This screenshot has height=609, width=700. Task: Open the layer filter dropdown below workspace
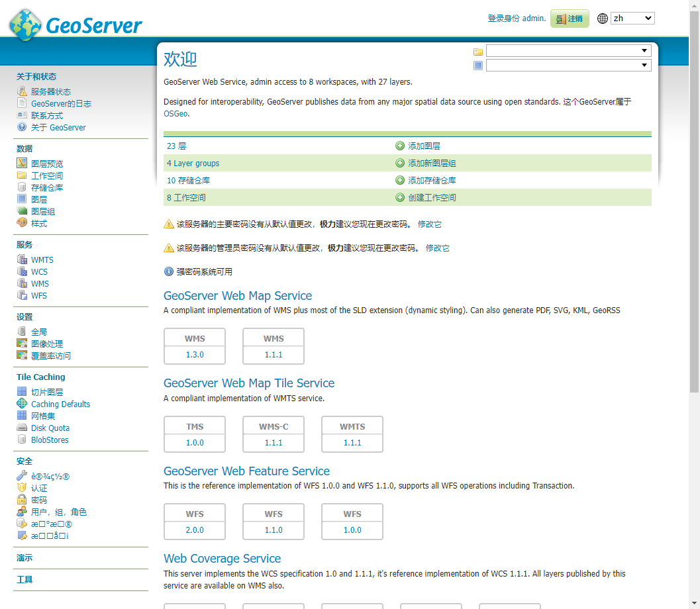click(568, 65)
